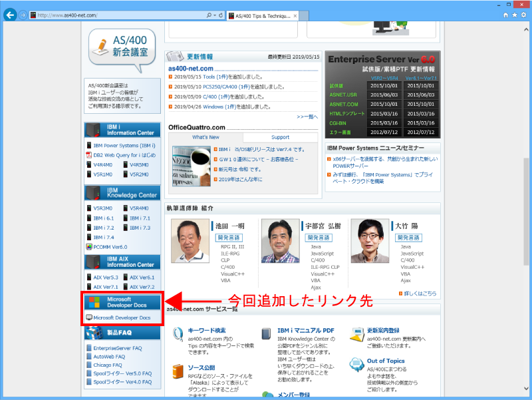Click the Microsoft Developer Docs banner
Screen dimensions: 532x400
coord(122,302)
